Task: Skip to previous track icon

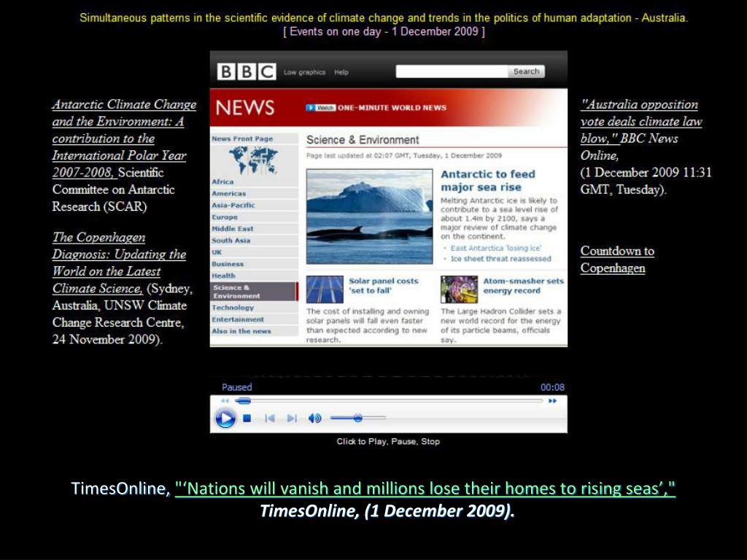Action: click(270, 419)
